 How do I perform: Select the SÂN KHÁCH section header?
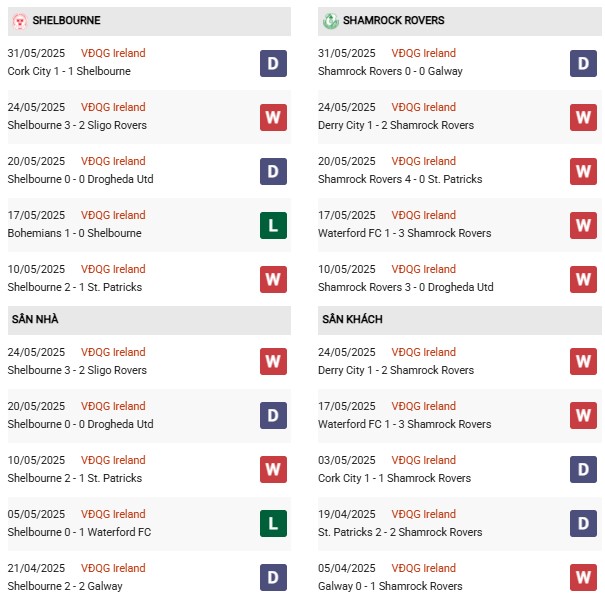click(352, 319)
